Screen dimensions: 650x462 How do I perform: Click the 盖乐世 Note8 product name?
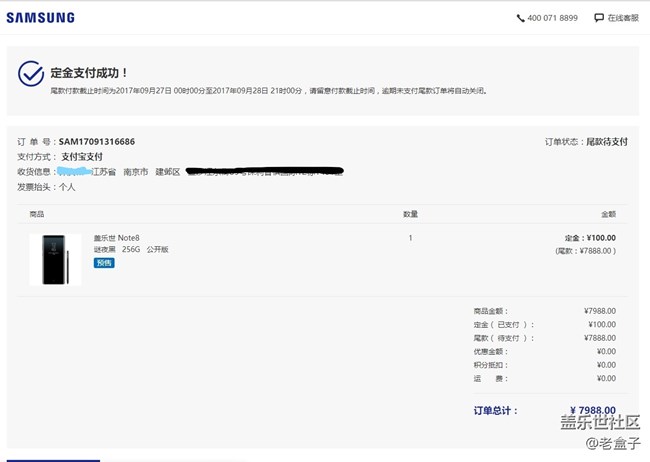click(116, 238)
